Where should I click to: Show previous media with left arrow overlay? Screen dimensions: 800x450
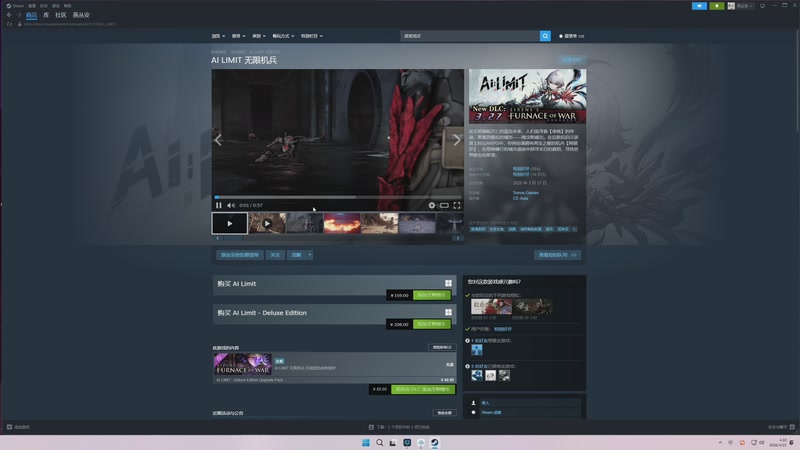(218, 139)
